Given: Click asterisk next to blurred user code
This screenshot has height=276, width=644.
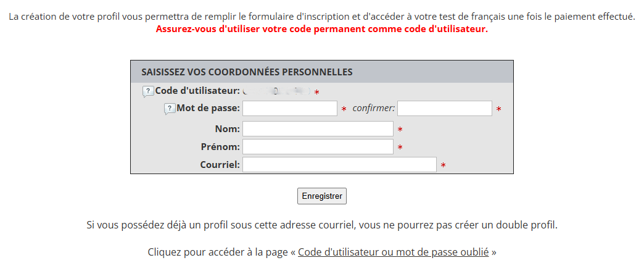Looking at the screenshot, I should pyautogui.click(x=316, y=93).
